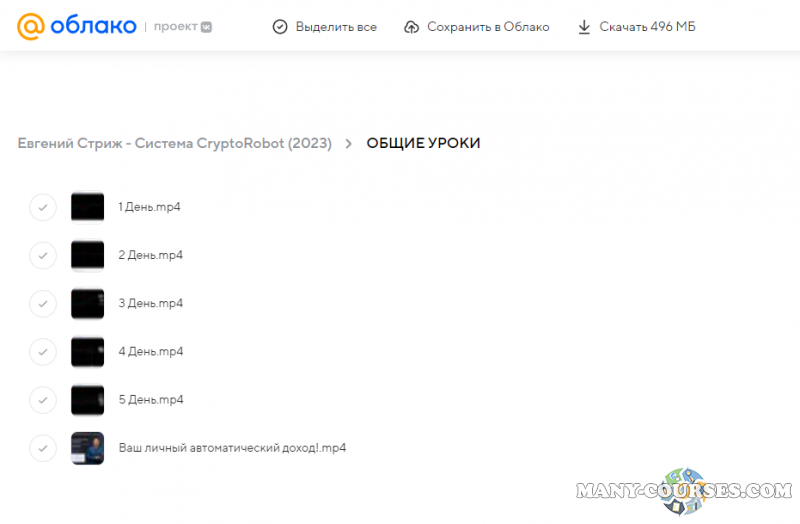The image size is (800, 524).
Task: Open the 3 День.mp4 video thumbnail
Action: point(87,303)
